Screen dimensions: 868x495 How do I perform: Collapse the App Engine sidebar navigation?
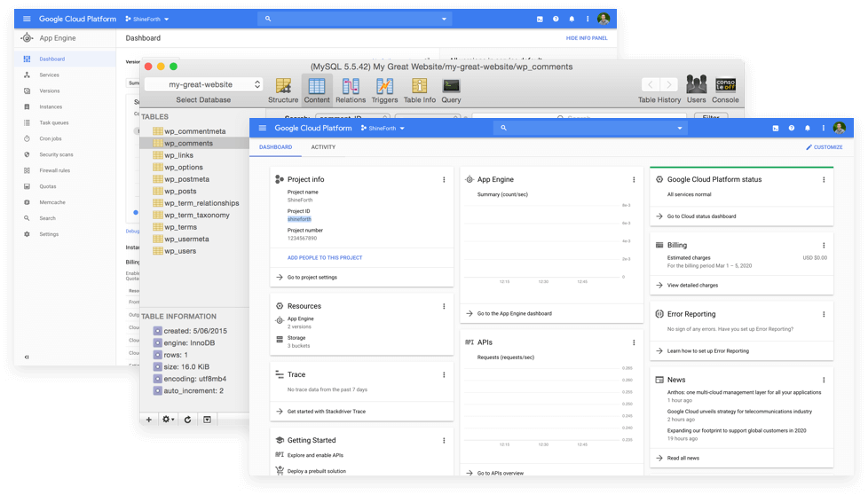27,357
